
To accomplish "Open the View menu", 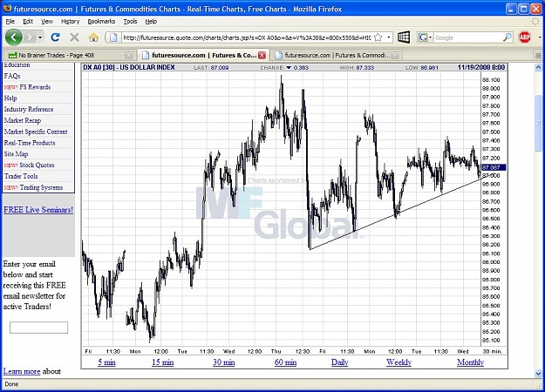I will [x=47, y=21].
